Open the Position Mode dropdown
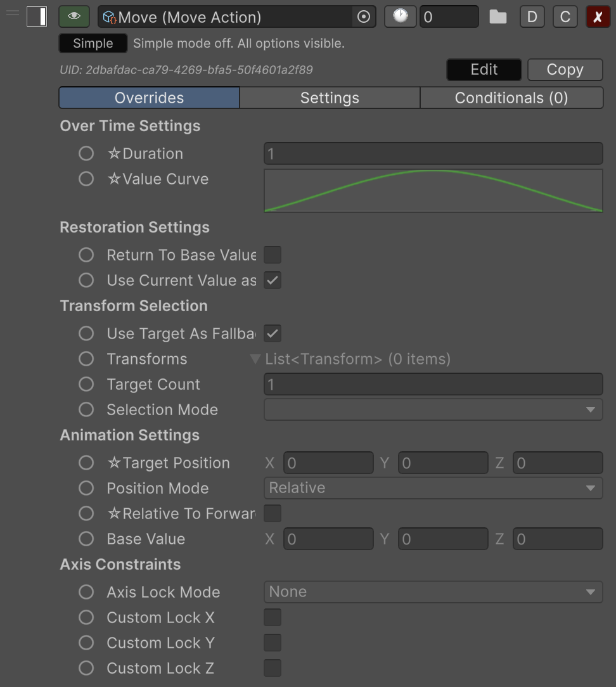This screenshot has width=616, height=687. (433, 489)
